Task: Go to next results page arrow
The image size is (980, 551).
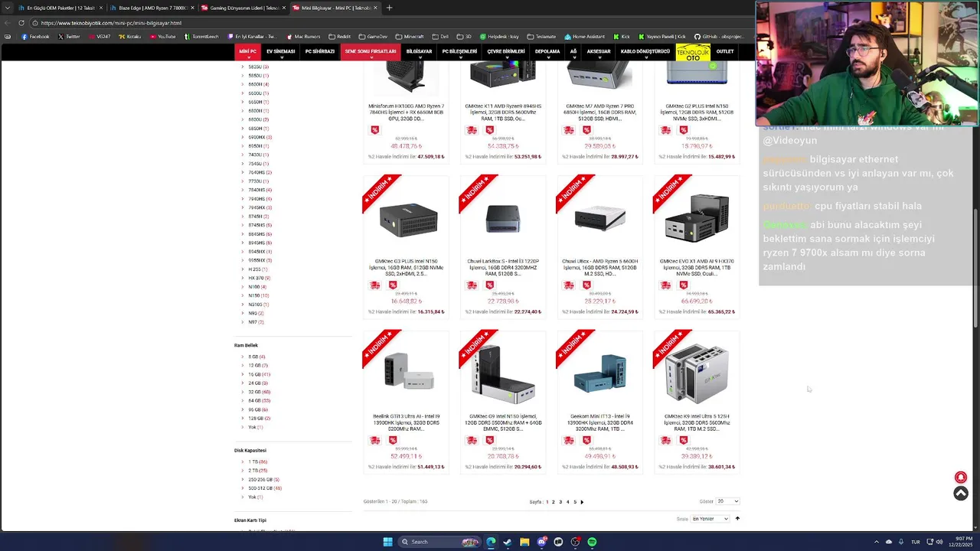Action: tap(582, 502)
